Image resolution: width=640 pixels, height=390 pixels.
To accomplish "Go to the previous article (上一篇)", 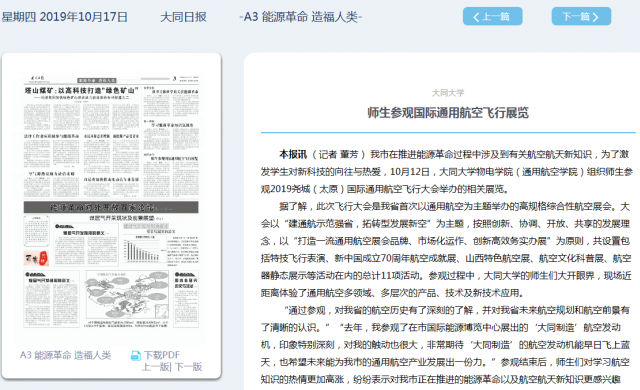I will pos(492,16).
